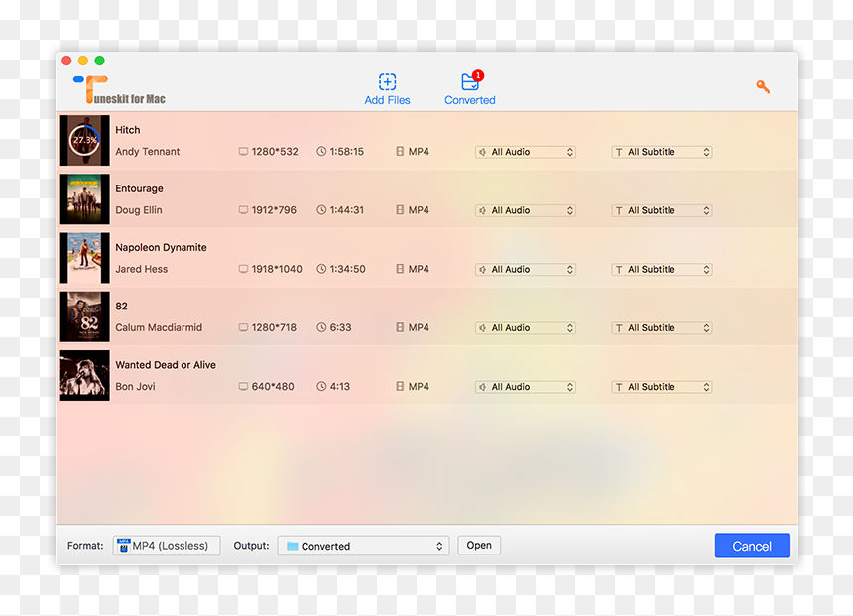Screen dimensions: 853x616
Task: Click the orange key registration icon
Action: (763, 86)
